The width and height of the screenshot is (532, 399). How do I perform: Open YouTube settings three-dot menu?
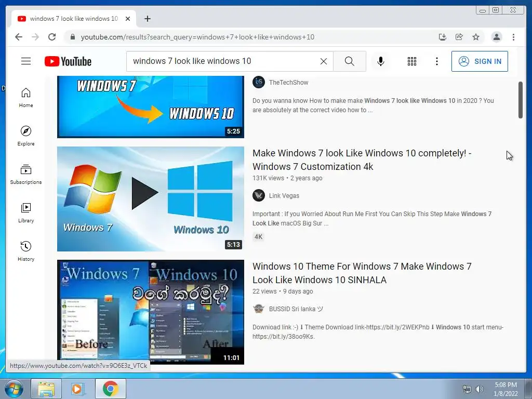[x=436, y=61]
